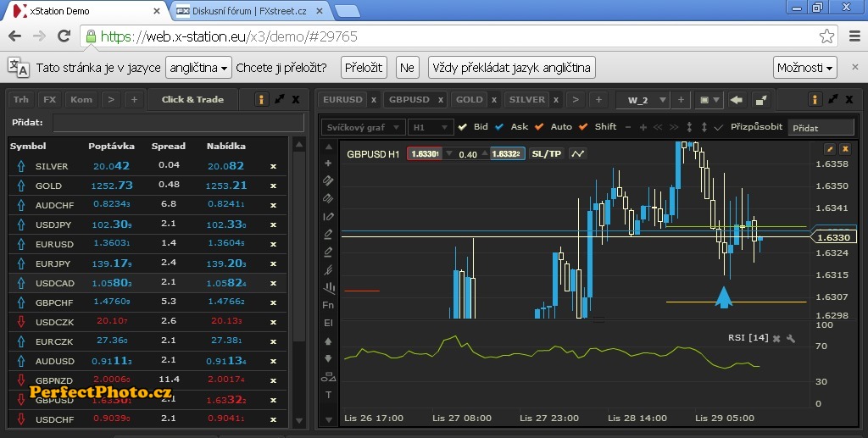Remove USDCZK row from symbol list
This screenshot has height=438, width=868.
[273, 323]
